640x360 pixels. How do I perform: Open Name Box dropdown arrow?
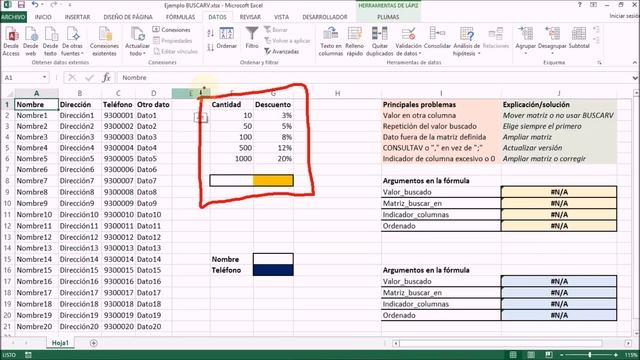pyautogui.click(x=44, y=77)
